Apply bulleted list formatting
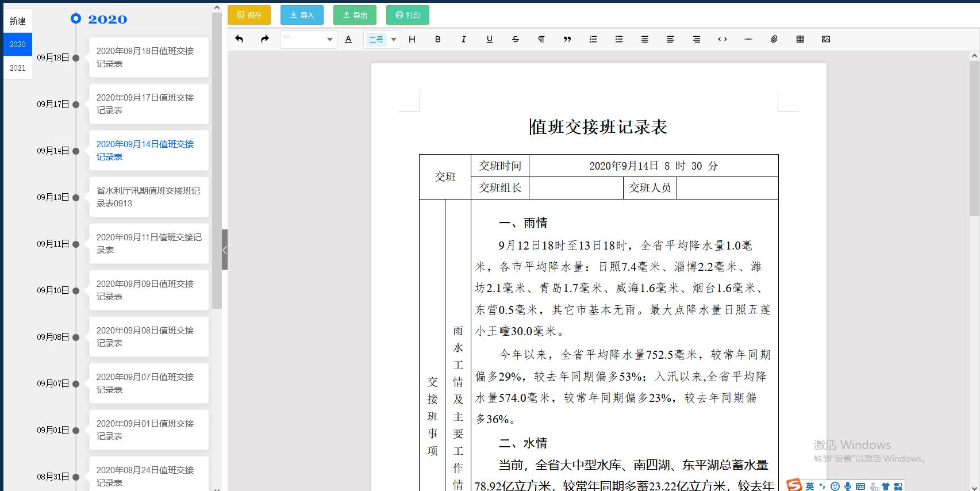 [619, 39]
